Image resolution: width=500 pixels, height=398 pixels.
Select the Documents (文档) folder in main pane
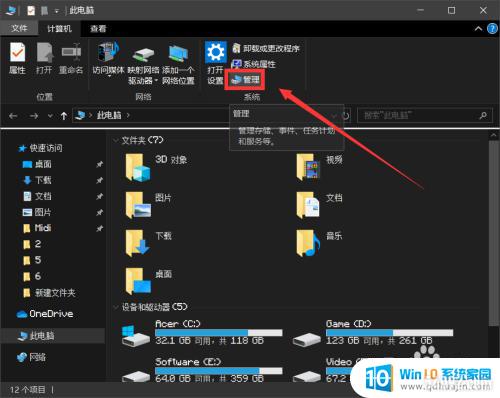[320, 205]
